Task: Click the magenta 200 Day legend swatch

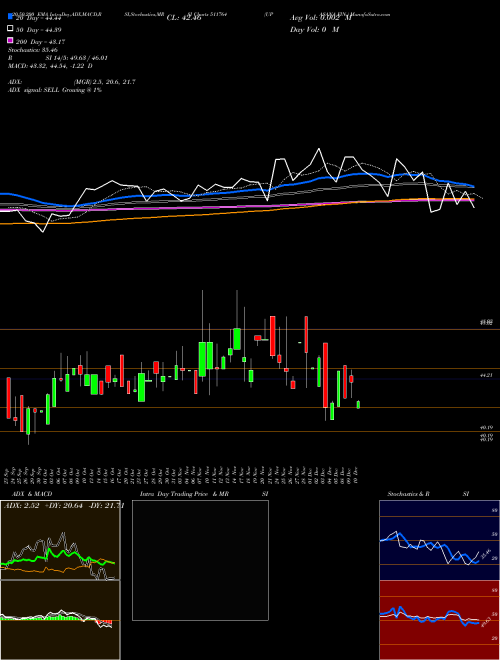Action: (x=11, y=41)
